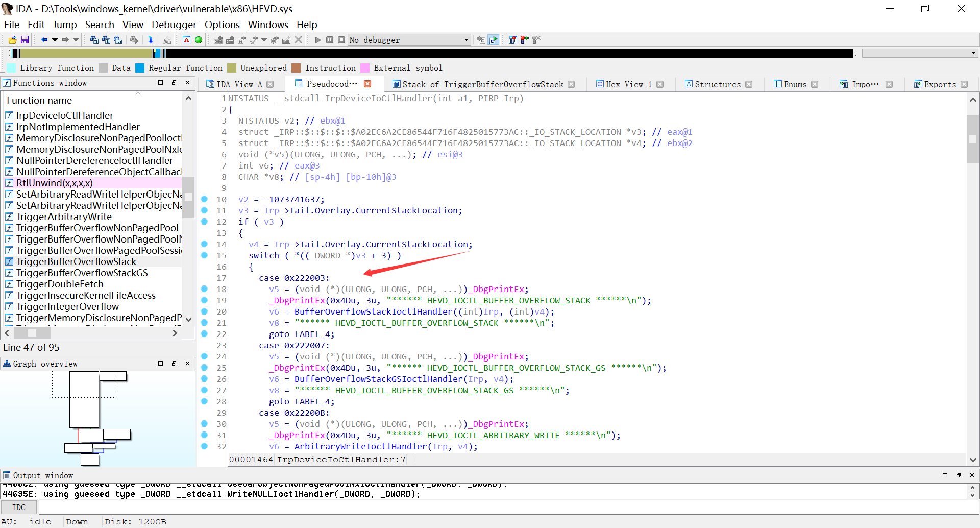Click Function name column sort arrow

[138, 93]
